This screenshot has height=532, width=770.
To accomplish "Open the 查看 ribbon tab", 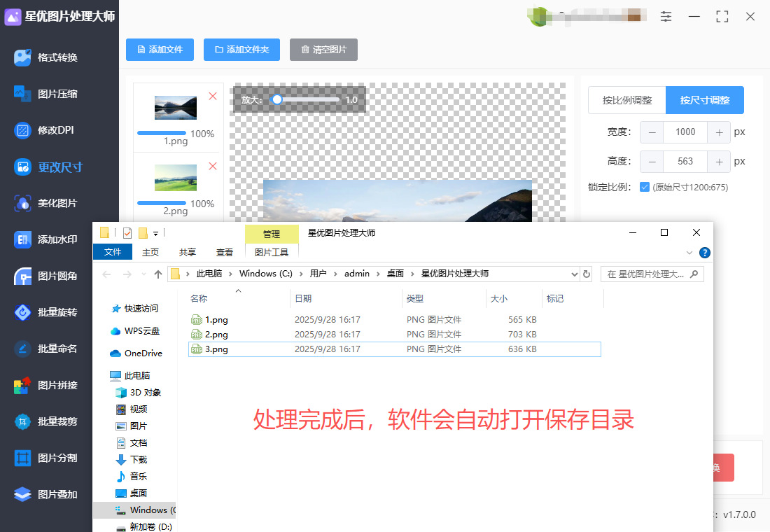I will pos(225,253).
